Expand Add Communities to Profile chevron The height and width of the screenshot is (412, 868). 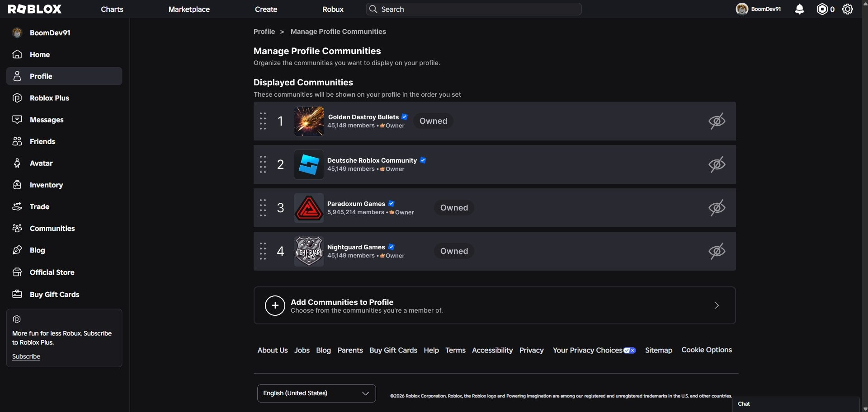point(717,305)
